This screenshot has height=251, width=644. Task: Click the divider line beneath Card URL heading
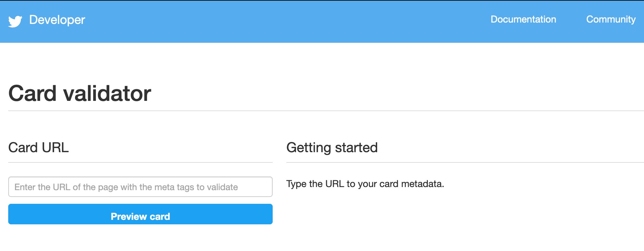coord(140,162)
